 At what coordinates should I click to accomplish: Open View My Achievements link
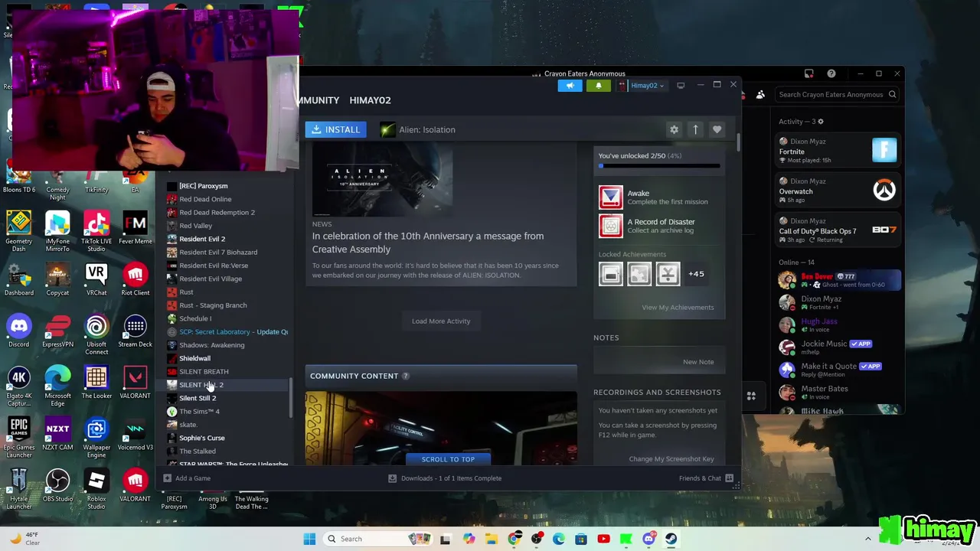678,307
